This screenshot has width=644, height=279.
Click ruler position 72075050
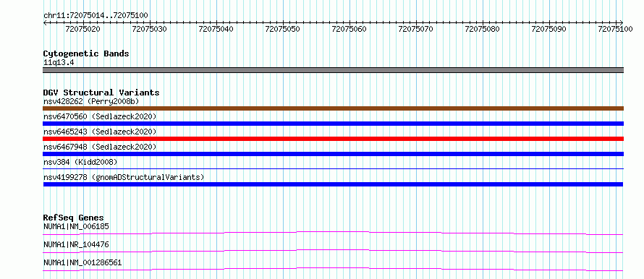(283, 29)
